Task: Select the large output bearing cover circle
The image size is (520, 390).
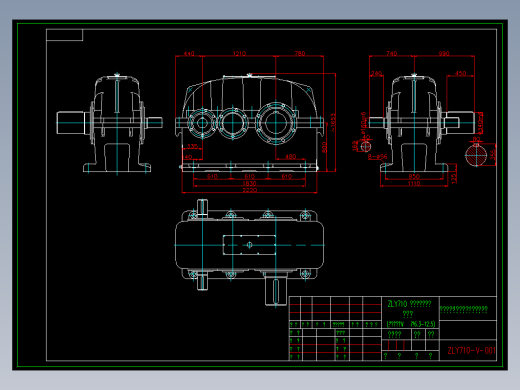Action: click(276, 123)
